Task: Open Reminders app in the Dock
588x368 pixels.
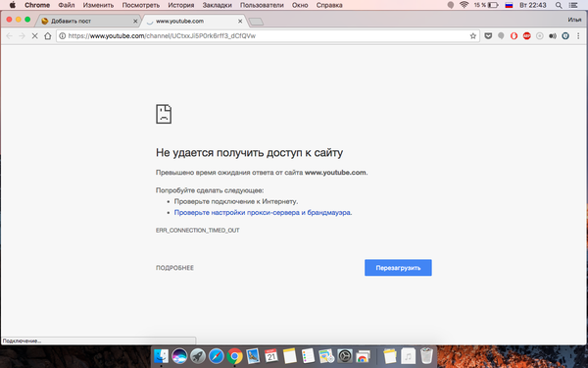Action: 309,355
